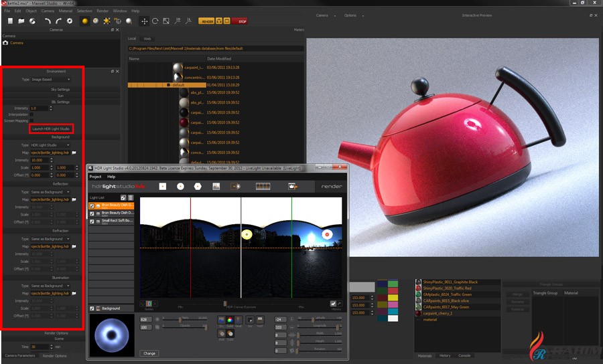Click the Change button under light preview
Image resolution: width=603 pixels, height=364 pixels.
pos(149,353)
